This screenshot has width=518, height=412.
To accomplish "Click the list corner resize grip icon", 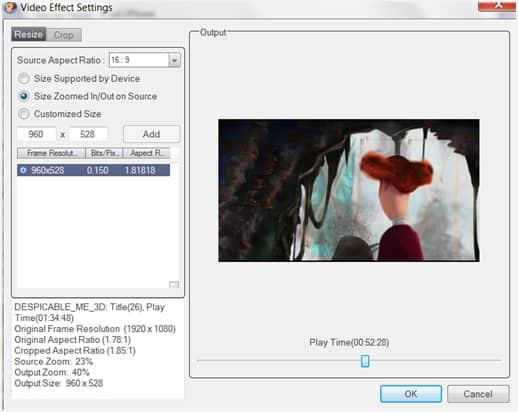I will pyautogui.click(x=174, y=285).
